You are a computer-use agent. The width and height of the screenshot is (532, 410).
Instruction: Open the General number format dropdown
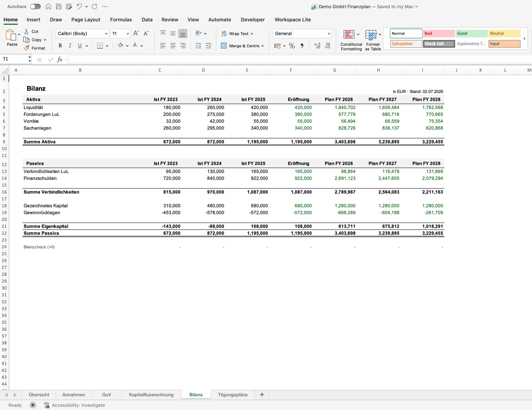click(302, 33)
